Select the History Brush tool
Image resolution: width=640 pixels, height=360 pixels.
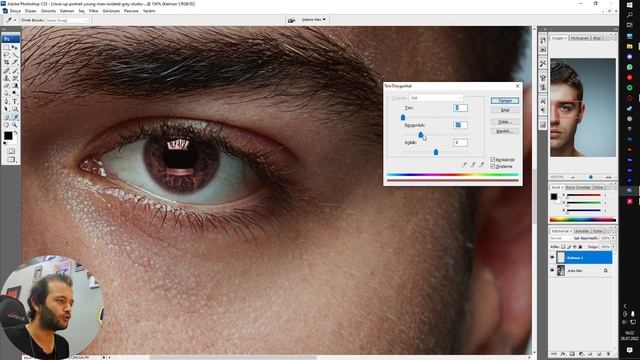[x=15, y=77]
